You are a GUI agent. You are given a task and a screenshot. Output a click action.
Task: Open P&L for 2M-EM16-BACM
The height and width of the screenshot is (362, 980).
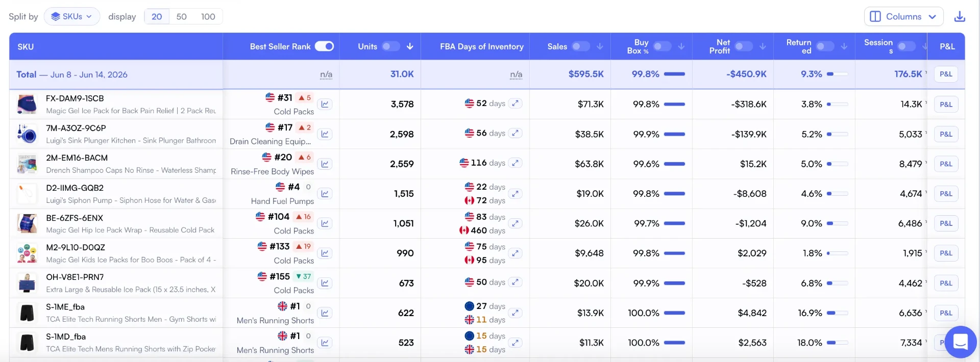[x=946, y=164]
